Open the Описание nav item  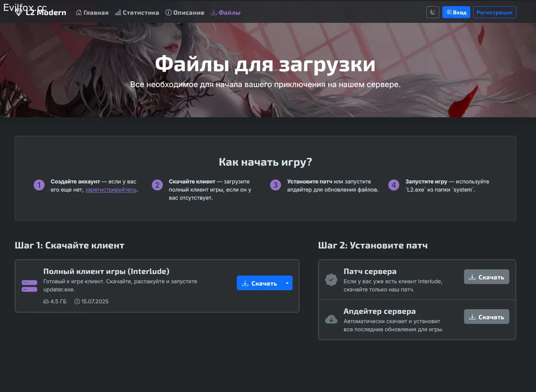(185, 13)
